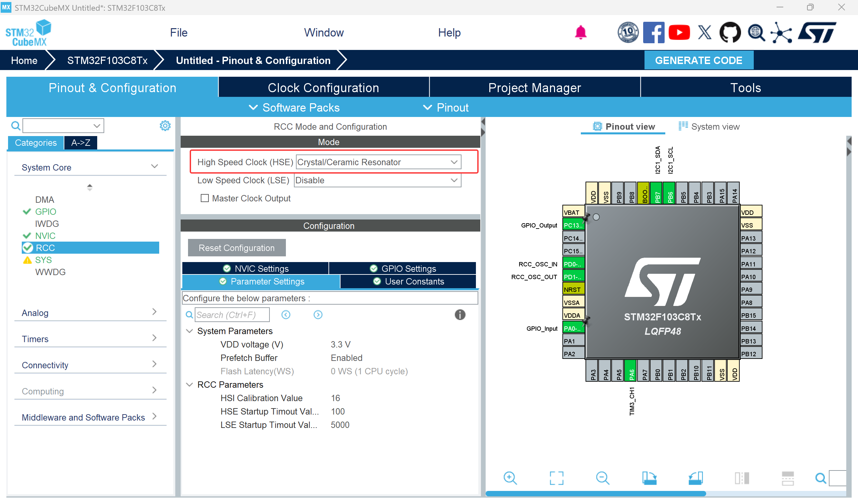Open the NVIC Settings tab
The width and height of the screenshot is (858, 504).
[255, 269]
